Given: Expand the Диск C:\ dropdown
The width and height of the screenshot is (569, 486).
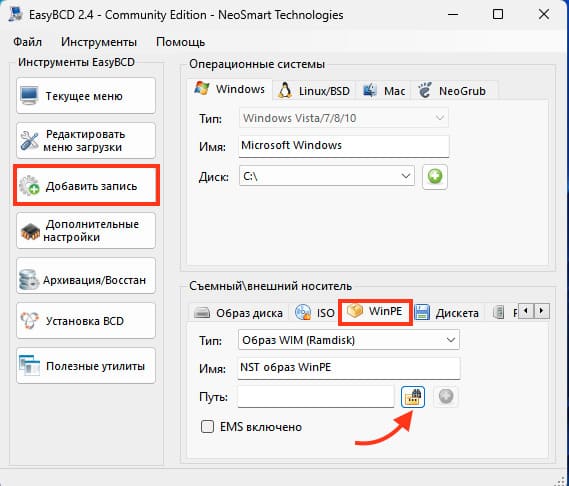Looking at the screenshot, I should click(327, 176).
